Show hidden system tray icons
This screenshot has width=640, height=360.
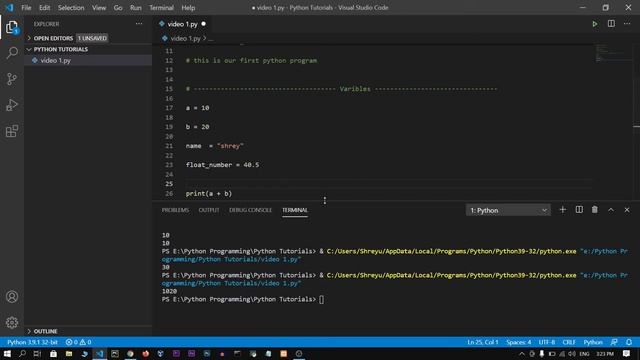[x=522, y=353]
